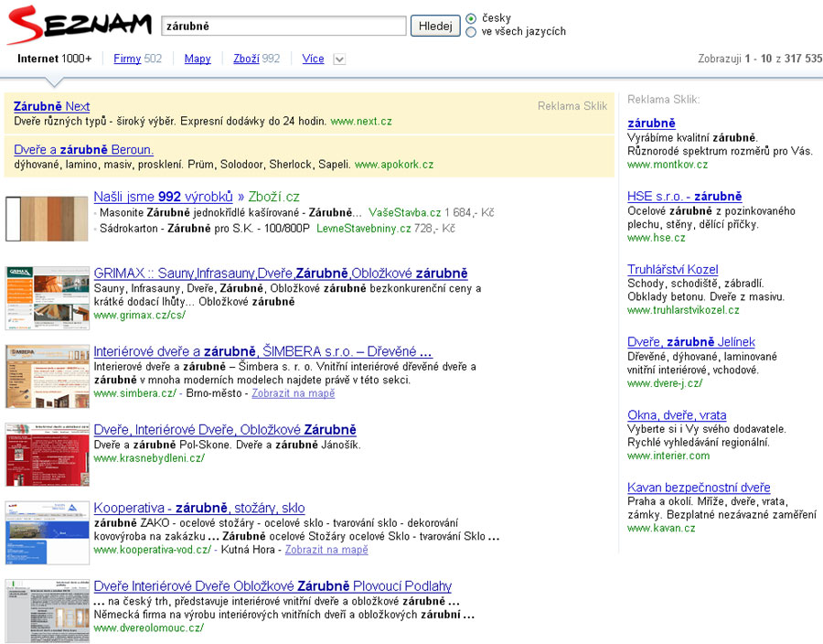Image resolution: width=823 pixels, height=644 pixels.
Task: Click the ŠIMBERA website thumbnail
Action: click(48, 376)
